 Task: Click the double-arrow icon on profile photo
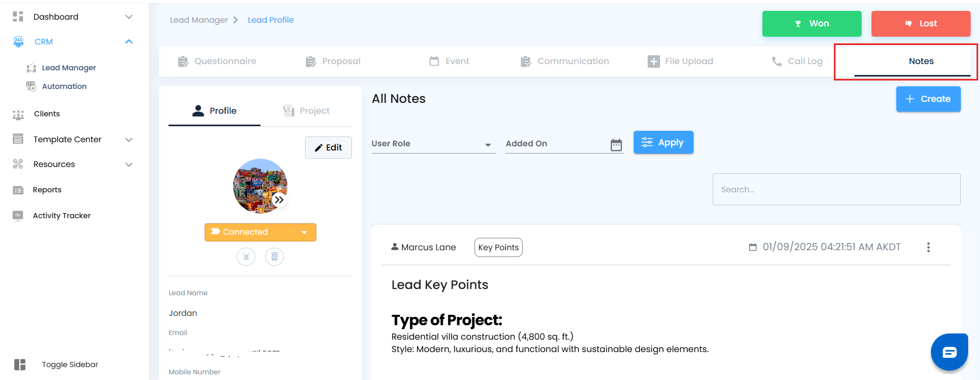click(x=279, y=200)
